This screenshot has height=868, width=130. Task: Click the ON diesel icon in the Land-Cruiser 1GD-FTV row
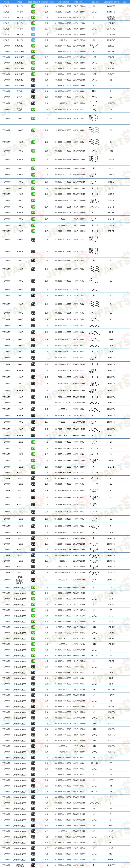pos(33,690)
